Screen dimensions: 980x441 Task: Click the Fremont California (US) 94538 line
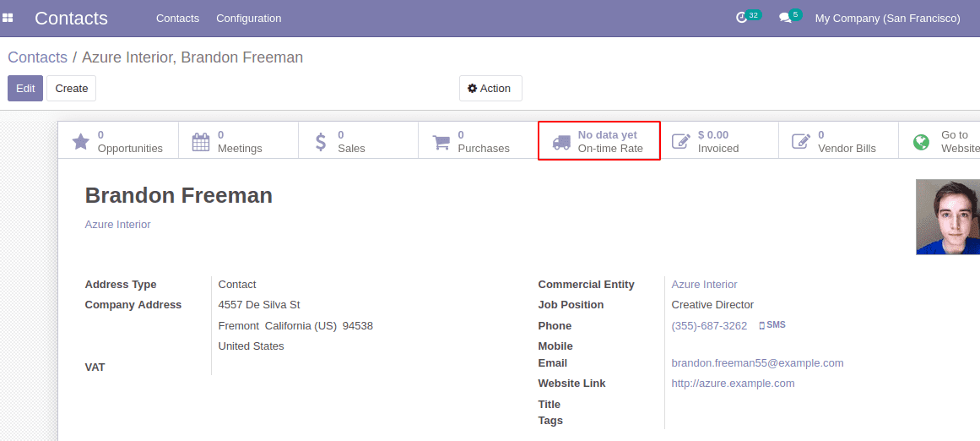click(295, 326)
